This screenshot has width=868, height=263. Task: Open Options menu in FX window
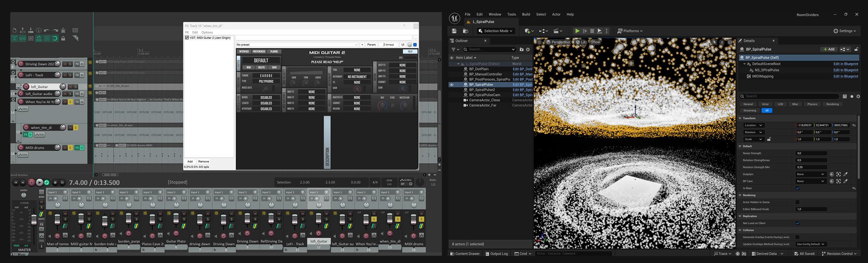[207, 32]
